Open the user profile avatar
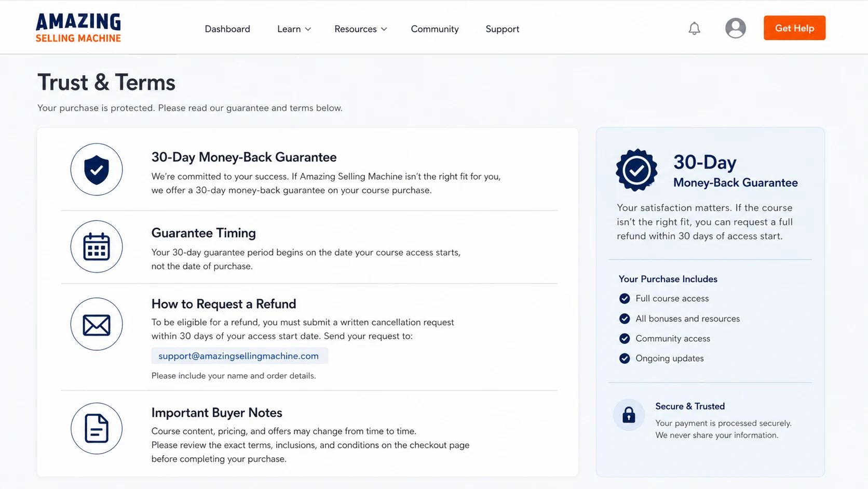Viewport: 868px width, 489px height. click(735, 28)
